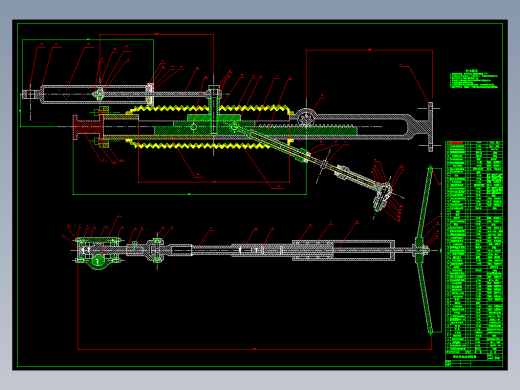
Task: Select the green parts list table
Action: (x=474, y=247)
